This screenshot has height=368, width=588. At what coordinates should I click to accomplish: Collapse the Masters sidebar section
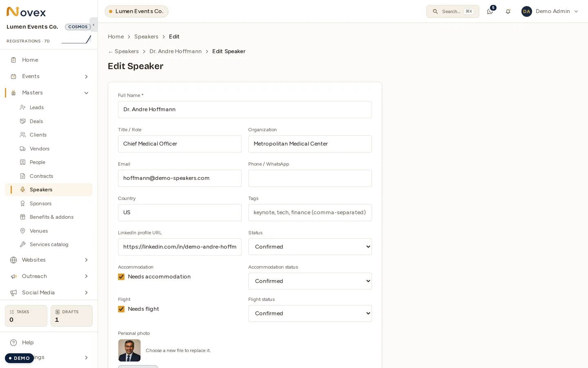click(x=49, y=93)
